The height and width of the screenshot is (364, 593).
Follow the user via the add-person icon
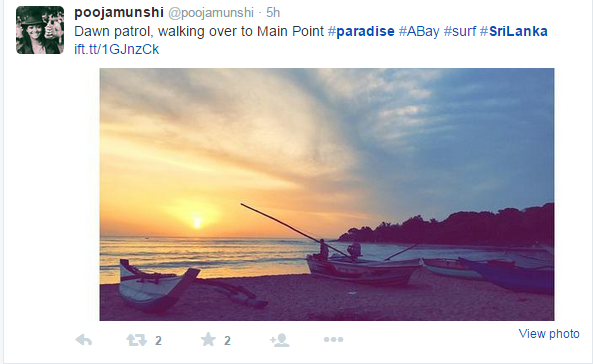click(279, 340)
